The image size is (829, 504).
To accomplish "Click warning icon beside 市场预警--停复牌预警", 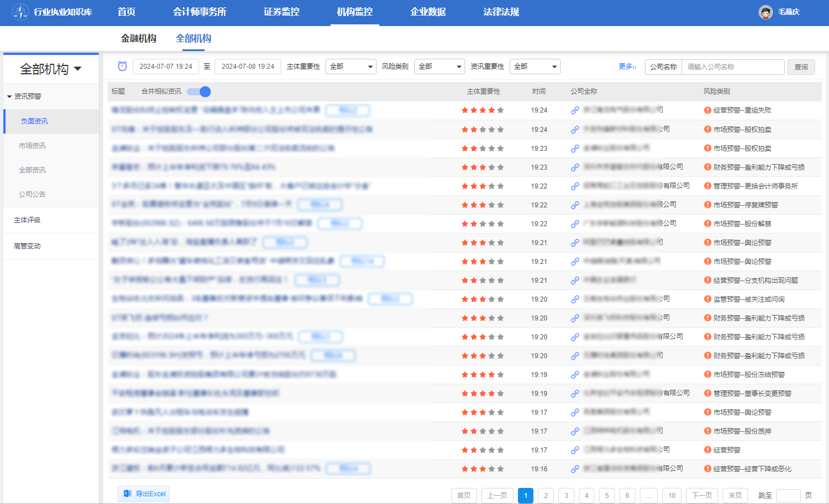I will point(708,205).
